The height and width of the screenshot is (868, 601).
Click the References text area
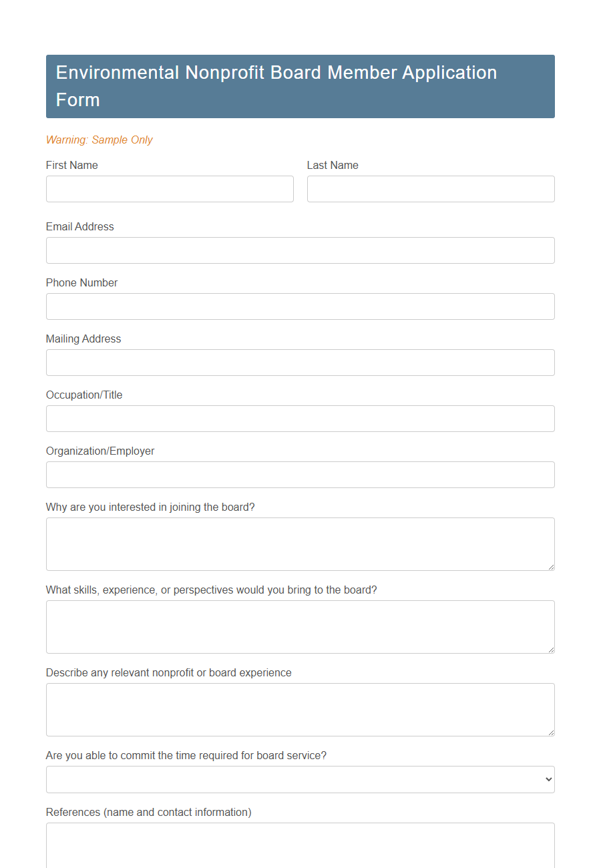(x=300, y=845)
